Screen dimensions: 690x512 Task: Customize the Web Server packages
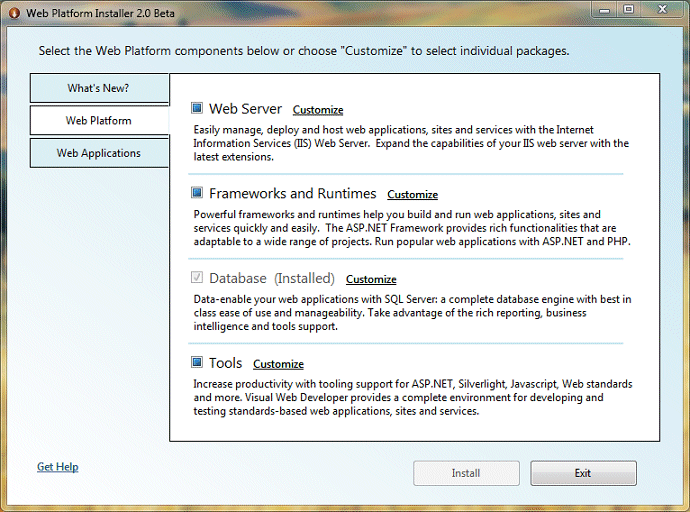click(318, 110)
